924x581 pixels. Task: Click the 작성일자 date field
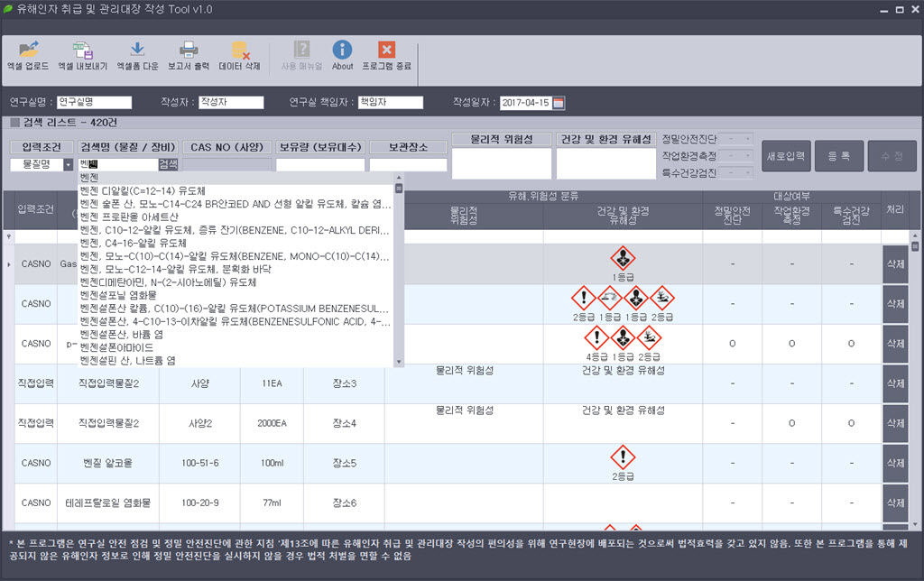click(526, 103)
